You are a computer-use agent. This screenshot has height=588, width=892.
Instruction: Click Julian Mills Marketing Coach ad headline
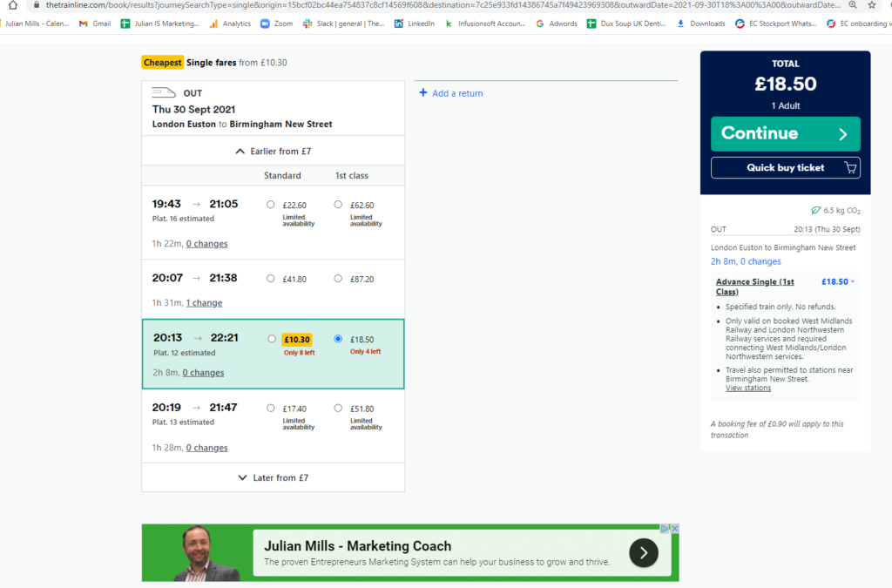coord(357,546)
